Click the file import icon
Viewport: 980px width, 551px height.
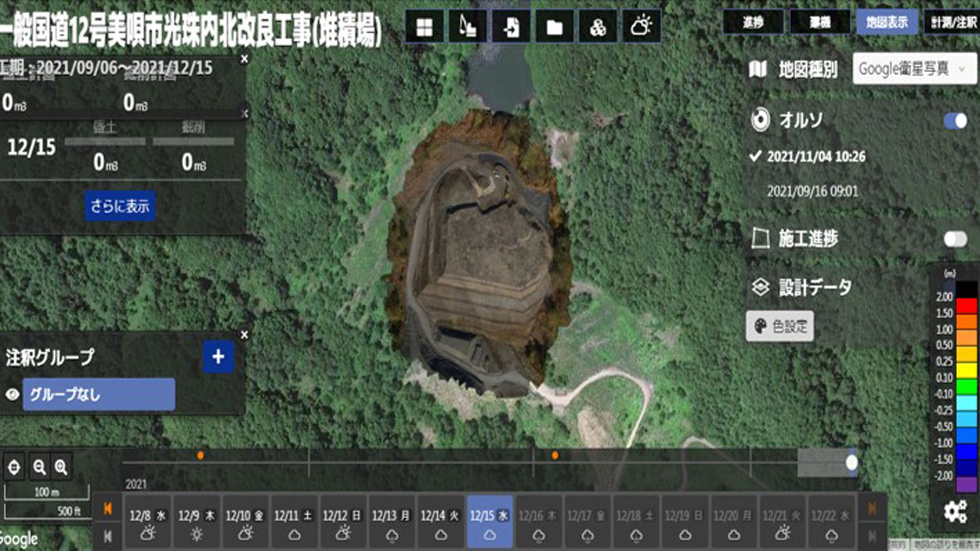(511, 27)
